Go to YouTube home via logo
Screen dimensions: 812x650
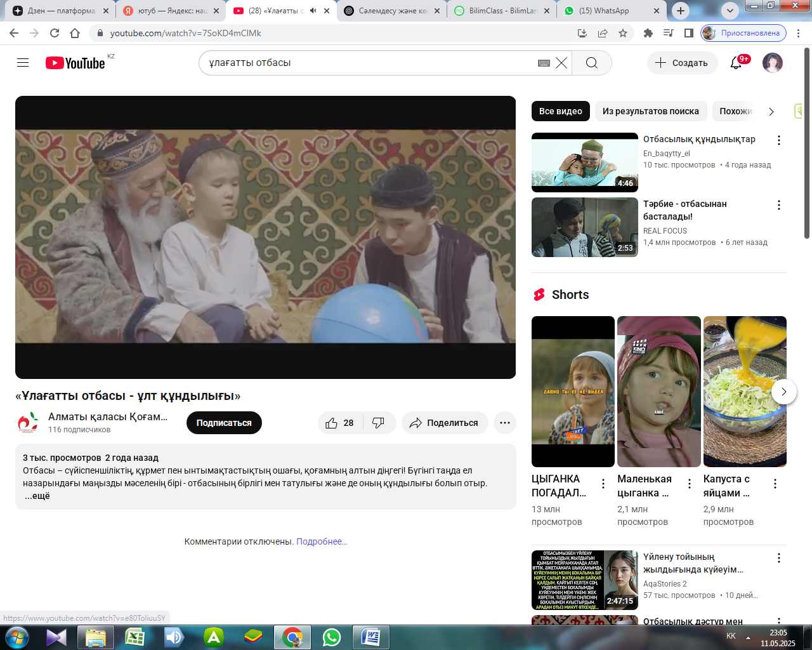(75, 63)
